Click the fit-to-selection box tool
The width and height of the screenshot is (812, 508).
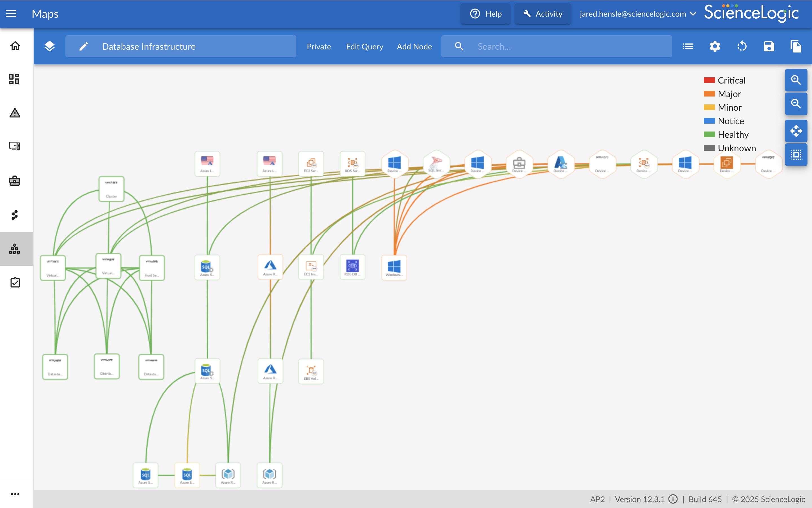tap(796, 155)
